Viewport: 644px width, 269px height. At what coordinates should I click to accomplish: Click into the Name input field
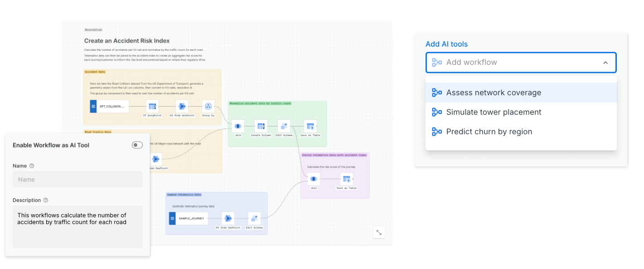click(77, 180)
